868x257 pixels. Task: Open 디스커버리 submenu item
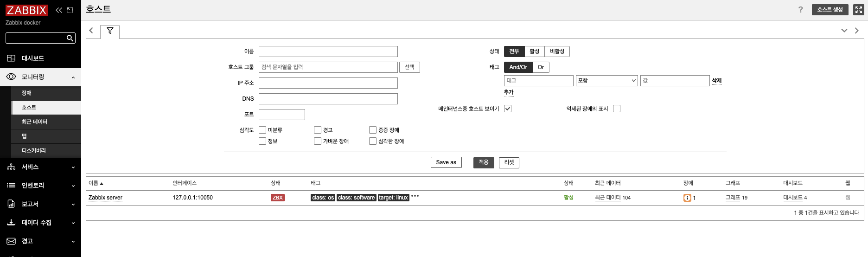(46, 151)
